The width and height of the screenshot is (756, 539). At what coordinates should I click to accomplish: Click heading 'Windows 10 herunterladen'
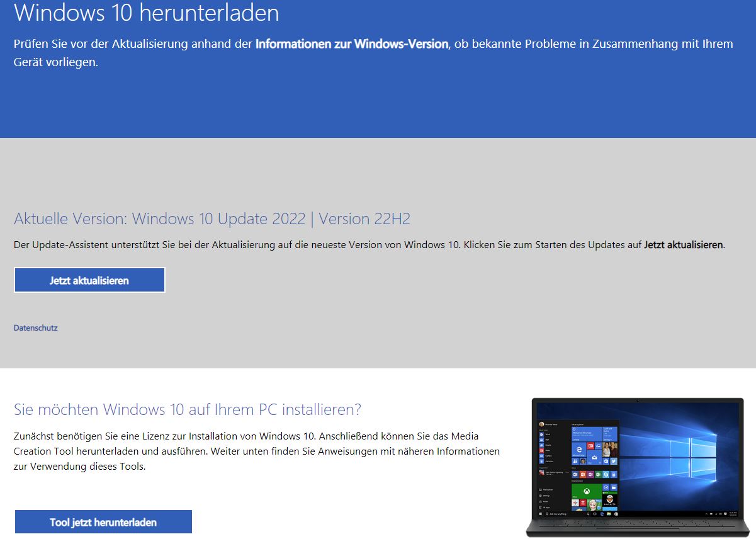point(146,13)
